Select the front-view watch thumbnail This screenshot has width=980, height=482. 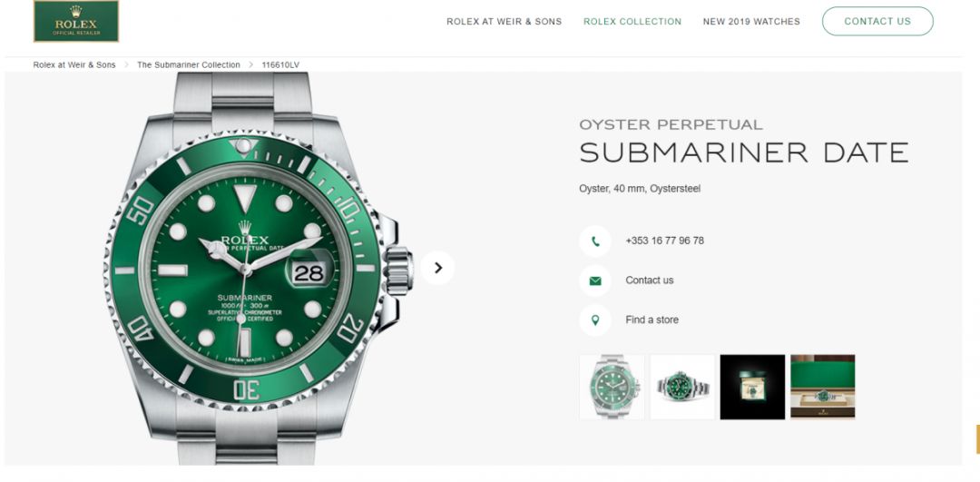coord(612,387)
